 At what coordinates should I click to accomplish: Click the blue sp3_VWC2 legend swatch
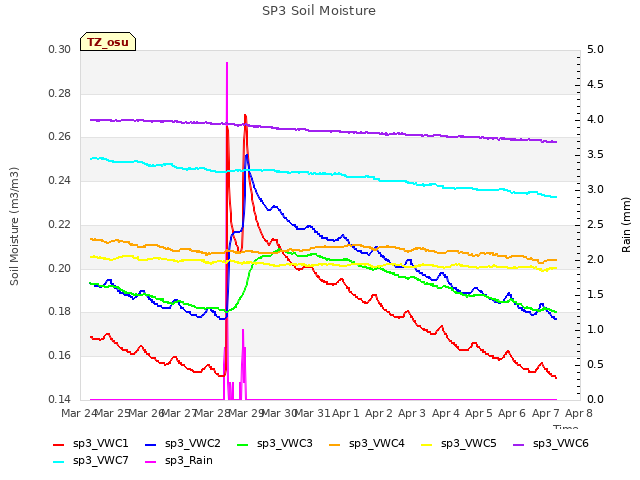[151, 445]
